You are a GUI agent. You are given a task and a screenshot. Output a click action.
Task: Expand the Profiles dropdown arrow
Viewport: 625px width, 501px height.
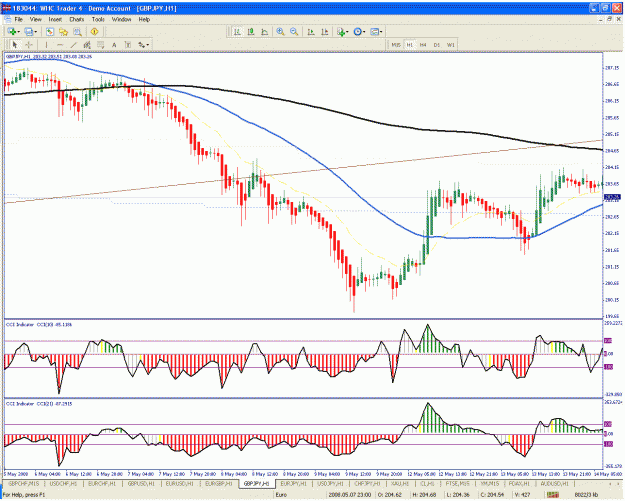coord(35,32)
